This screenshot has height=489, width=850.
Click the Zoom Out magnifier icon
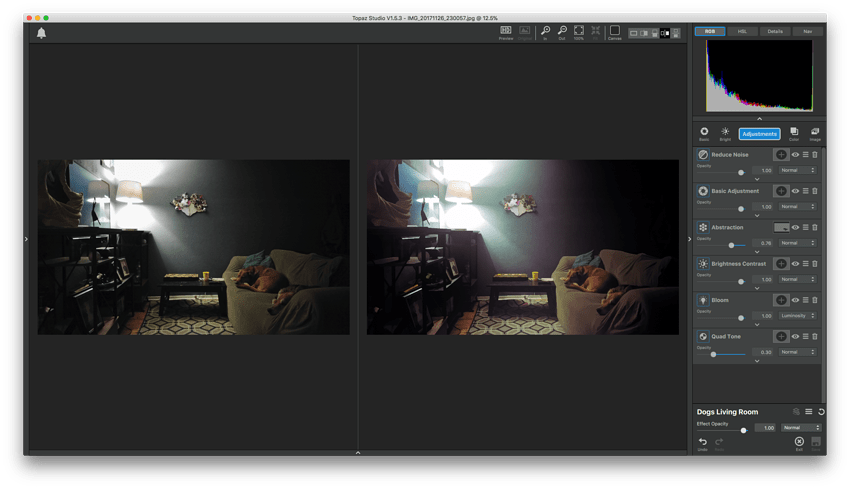[563, 32]
